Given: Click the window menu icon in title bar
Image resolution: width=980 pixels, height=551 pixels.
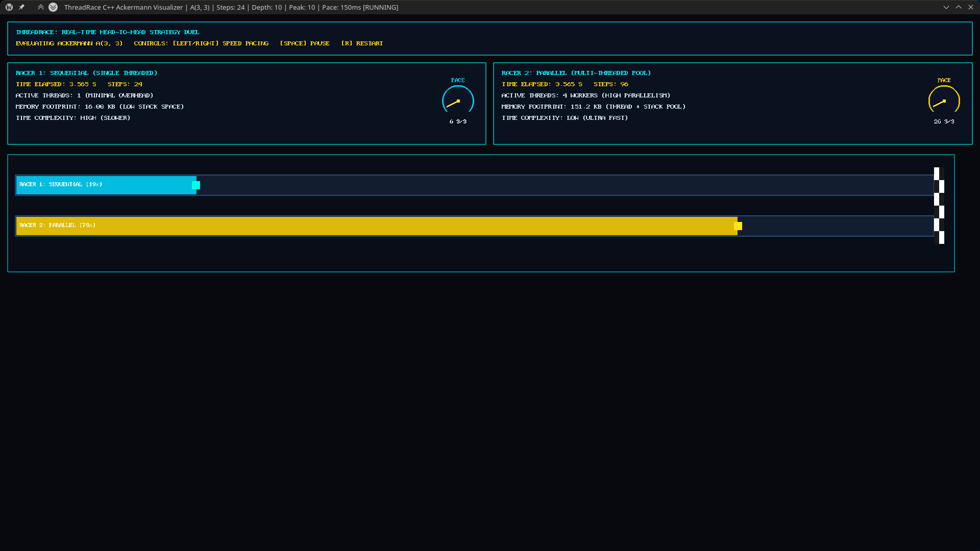Looking at the screenshot, I should [x=9, y=7].
